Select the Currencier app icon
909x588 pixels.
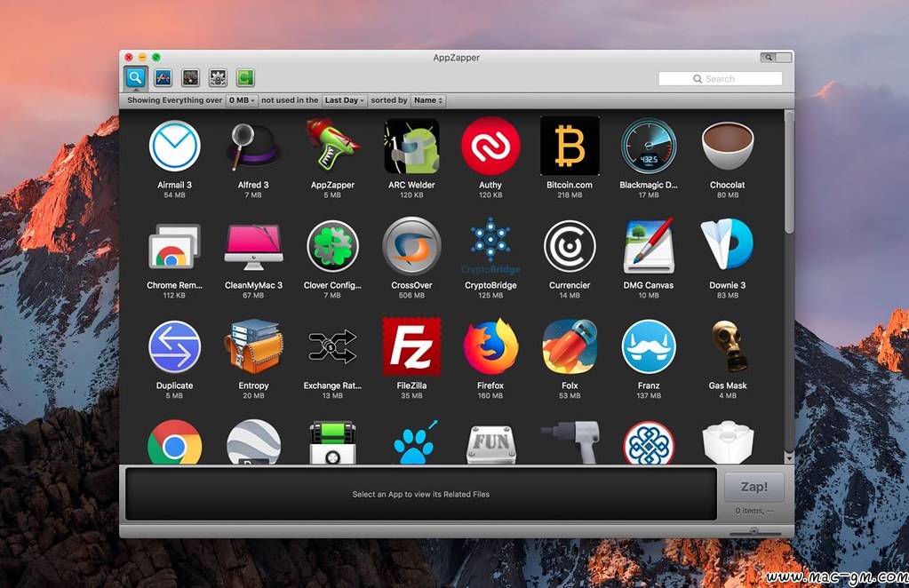(x=570, y=246)
